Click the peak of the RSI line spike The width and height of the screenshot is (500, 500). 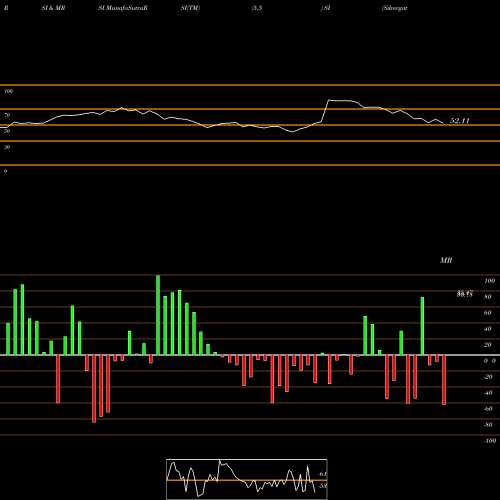point(329,100)
